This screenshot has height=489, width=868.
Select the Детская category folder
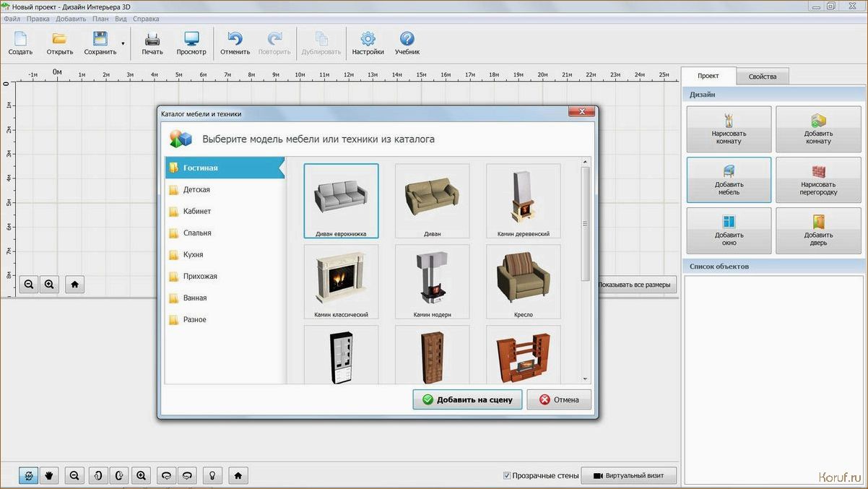(225, 189)
